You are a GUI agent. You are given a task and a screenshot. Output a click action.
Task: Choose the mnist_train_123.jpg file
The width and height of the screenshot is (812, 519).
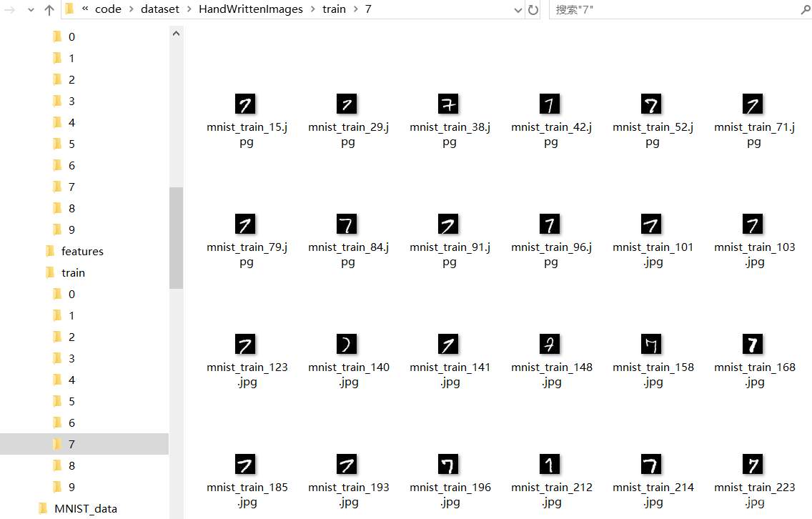click(245, 345)
